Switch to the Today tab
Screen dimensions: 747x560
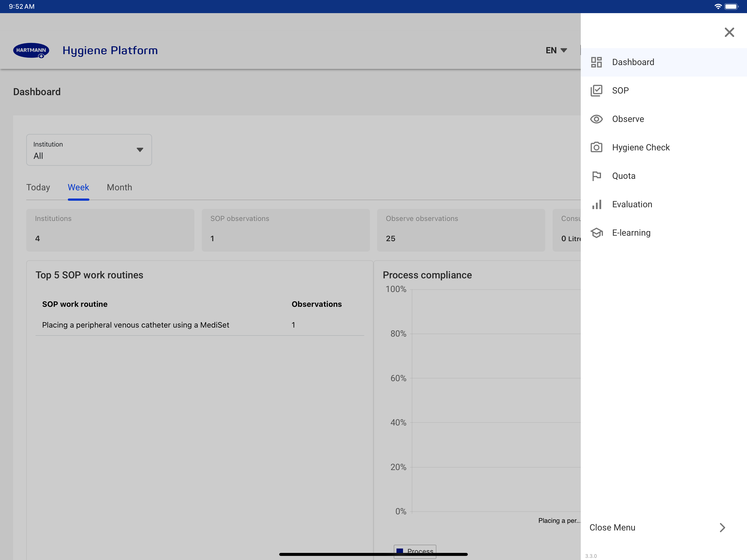(38, 188)
